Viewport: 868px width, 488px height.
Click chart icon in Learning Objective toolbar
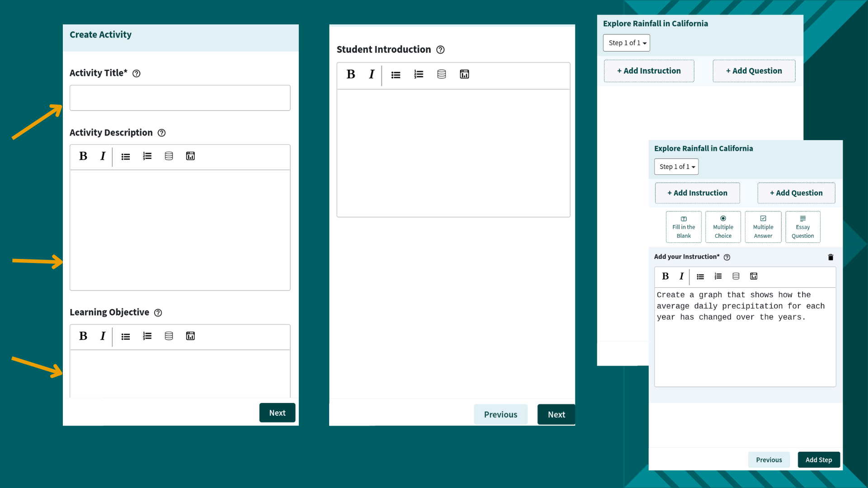[190, 336]
